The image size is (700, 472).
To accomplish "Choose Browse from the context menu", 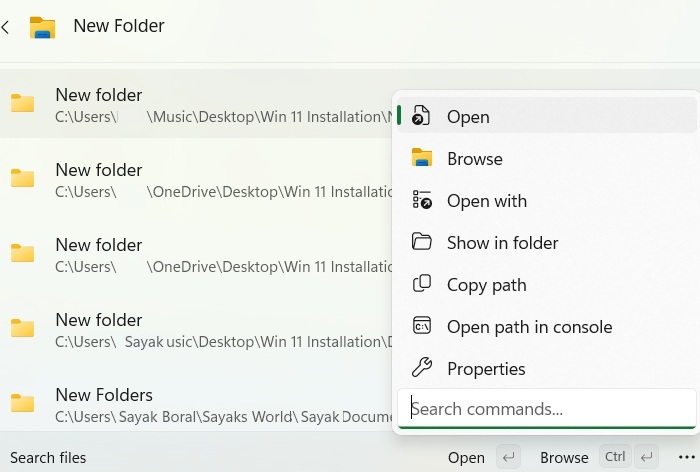I will [547, 158].
